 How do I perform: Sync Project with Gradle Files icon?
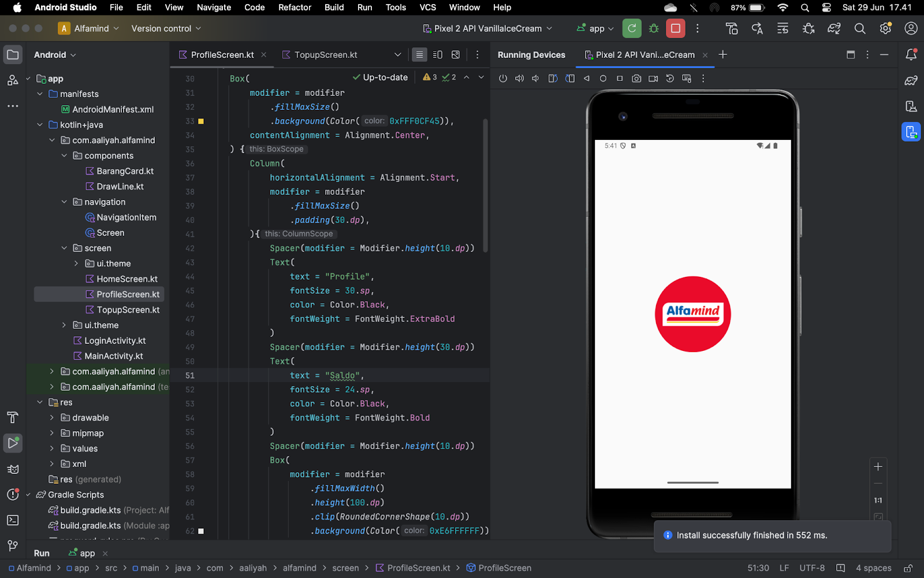click(x=834, y=28)
